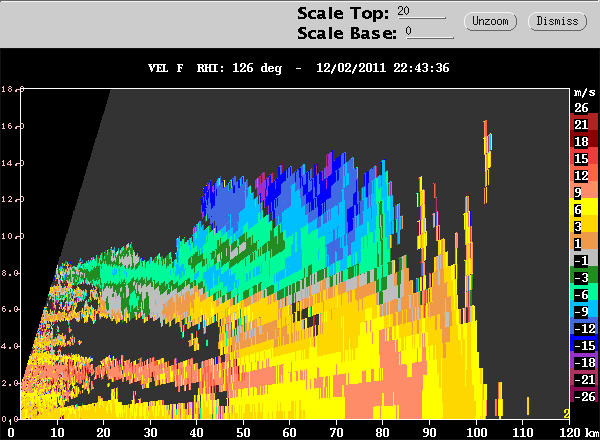This screenshot has width=600, height=440.
Task: Choose the -21 m/s legend color
Action: click(x=581, y=379)
